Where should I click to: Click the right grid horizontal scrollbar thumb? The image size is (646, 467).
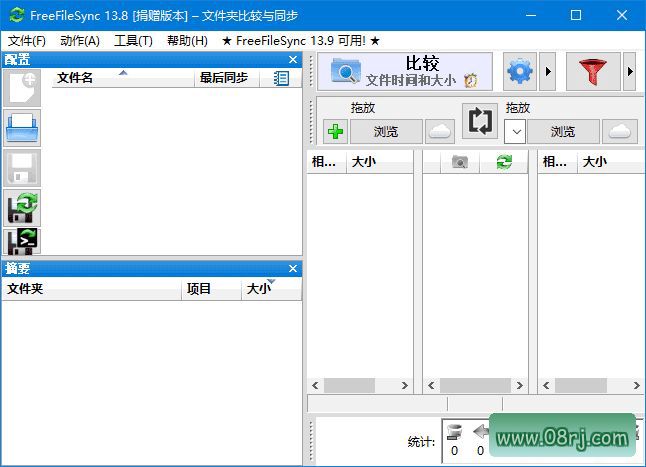(x=581, y=385)
